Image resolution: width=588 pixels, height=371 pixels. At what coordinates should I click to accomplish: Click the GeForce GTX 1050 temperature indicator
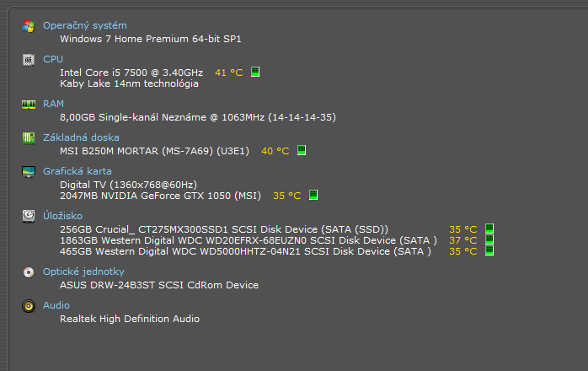coord(313,195)
